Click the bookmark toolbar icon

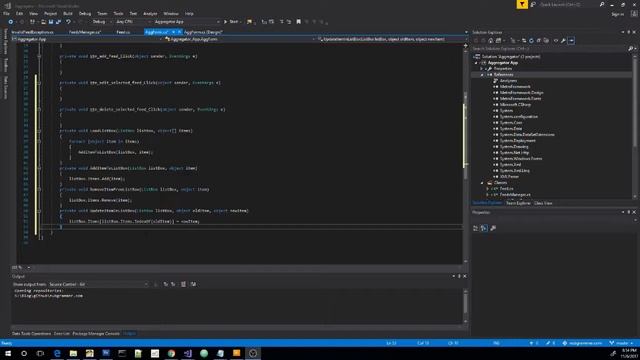298,22
